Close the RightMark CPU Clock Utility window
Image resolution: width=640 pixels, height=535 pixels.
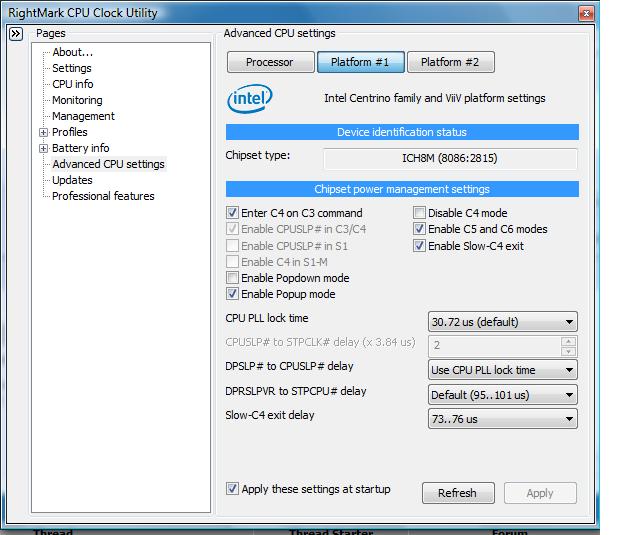coord(586,13)
